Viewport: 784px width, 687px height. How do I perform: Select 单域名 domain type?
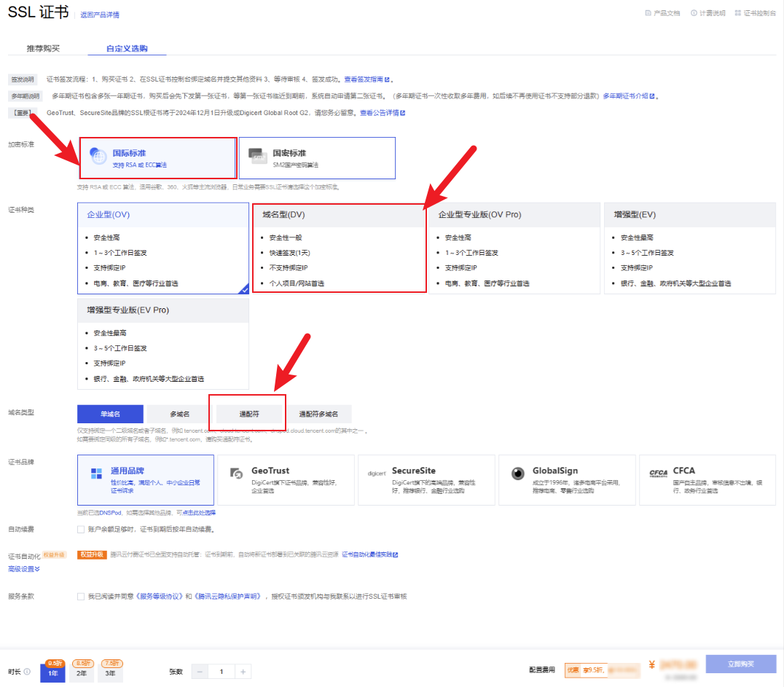click(110, 414)
